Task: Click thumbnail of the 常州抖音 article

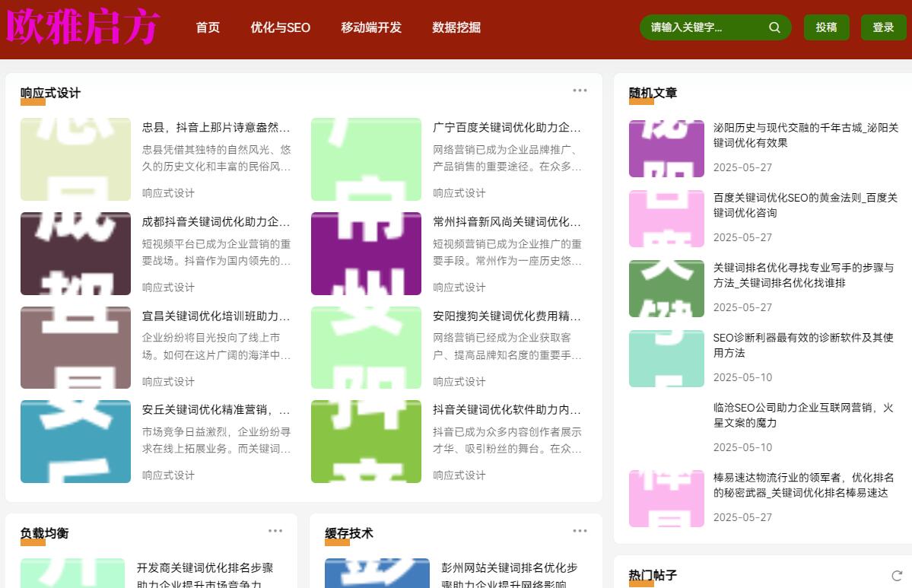Action: pos(366,253)
